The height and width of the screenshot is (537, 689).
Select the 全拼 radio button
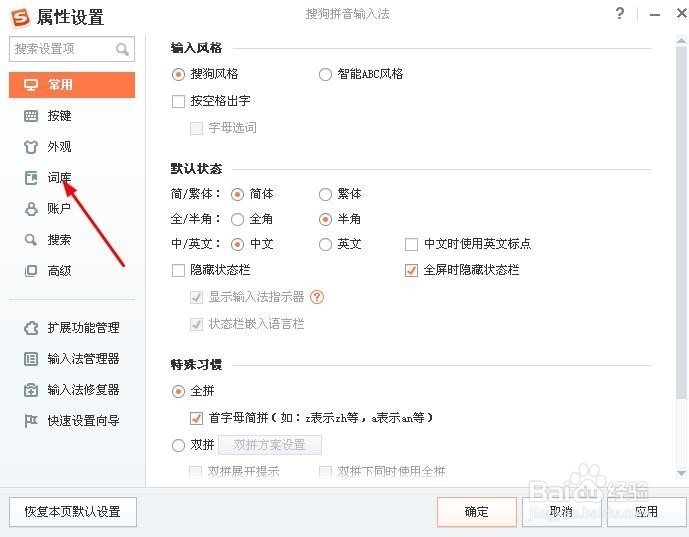pos(178,391)
